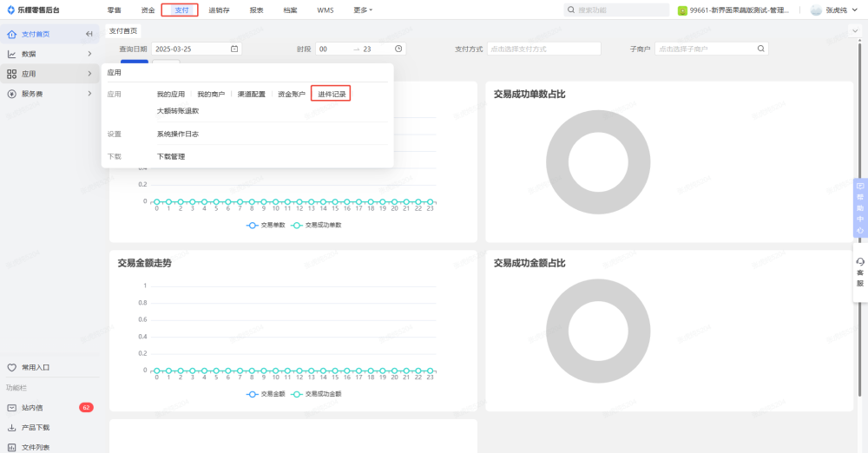Toggle 交易成功金额 legend in lower chart
Viewport: 868px width, 453px height.
coord(316,394)
